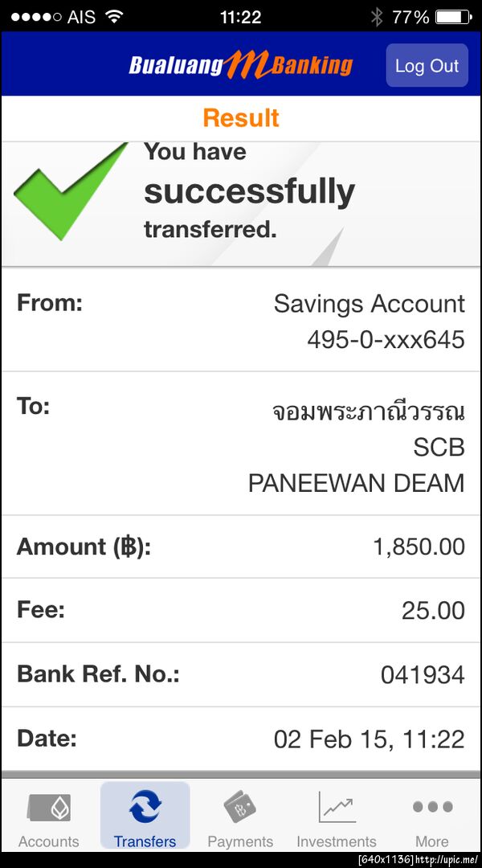
Task: Tap the Payments wallet icon
Action: [x=240, y=808]
